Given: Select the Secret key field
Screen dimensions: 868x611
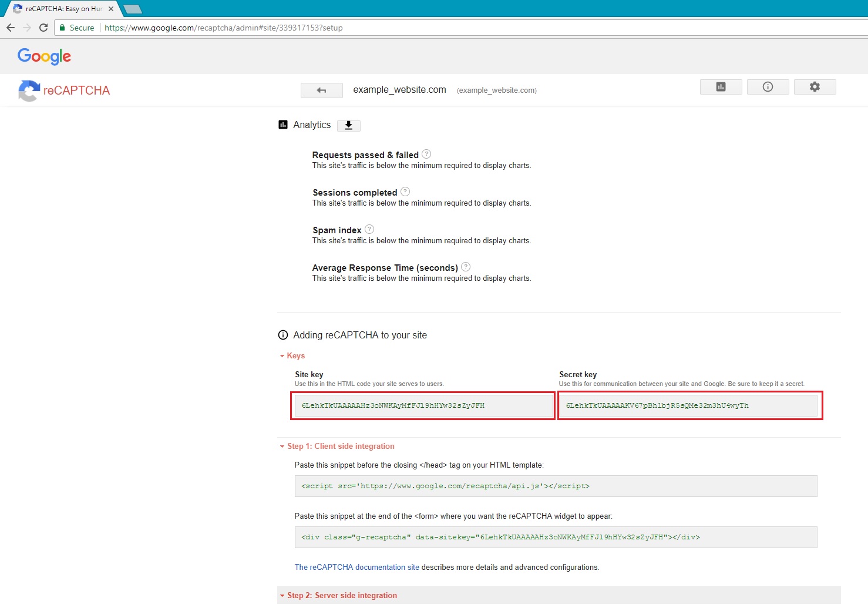Looking at the screenshot, I should tap(688, 405).
